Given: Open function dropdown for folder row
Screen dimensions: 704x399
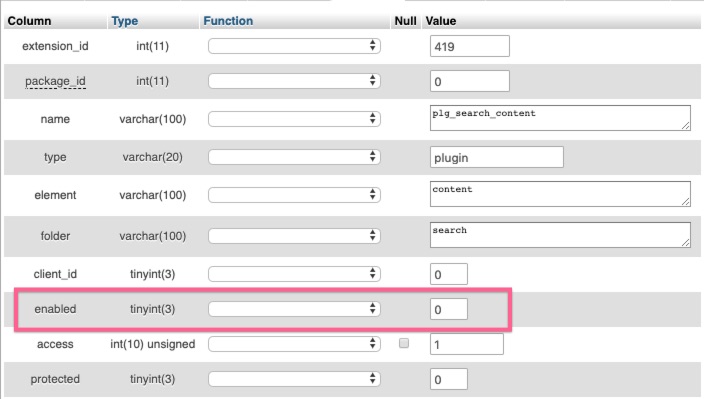Looking at the screenshot, I should [x=295, y=236].
